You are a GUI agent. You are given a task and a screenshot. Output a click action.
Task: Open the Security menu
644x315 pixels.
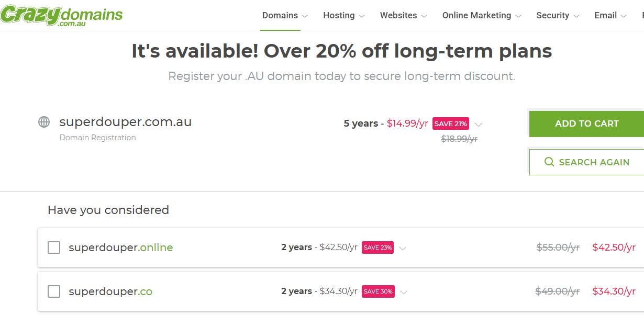click(x=558, y=16)
